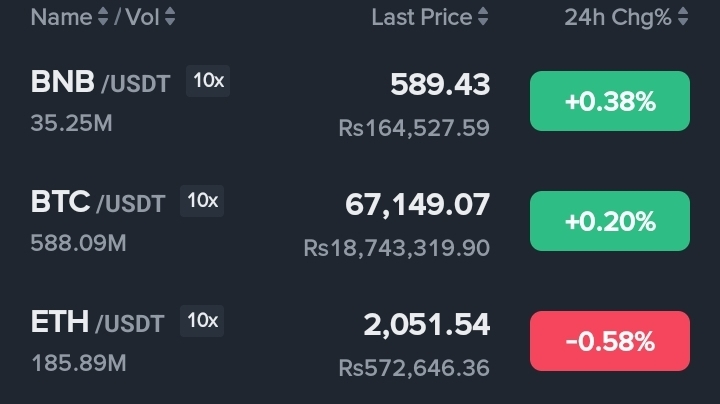
Task: Select BTC last price 67,149.07
Action: (418, 205)
